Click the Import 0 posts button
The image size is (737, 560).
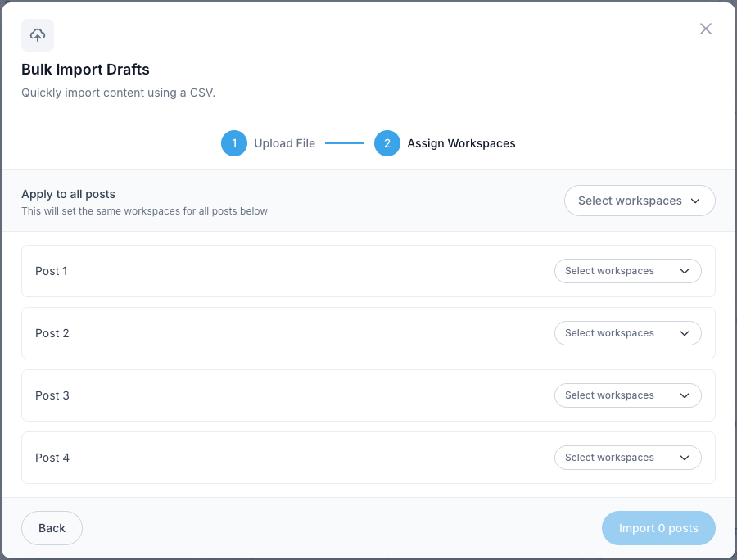(658, 528)
